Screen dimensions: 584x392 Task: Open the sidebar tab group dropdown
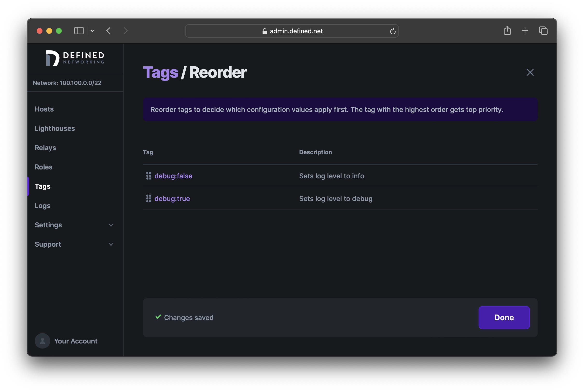tap(92, 30)
